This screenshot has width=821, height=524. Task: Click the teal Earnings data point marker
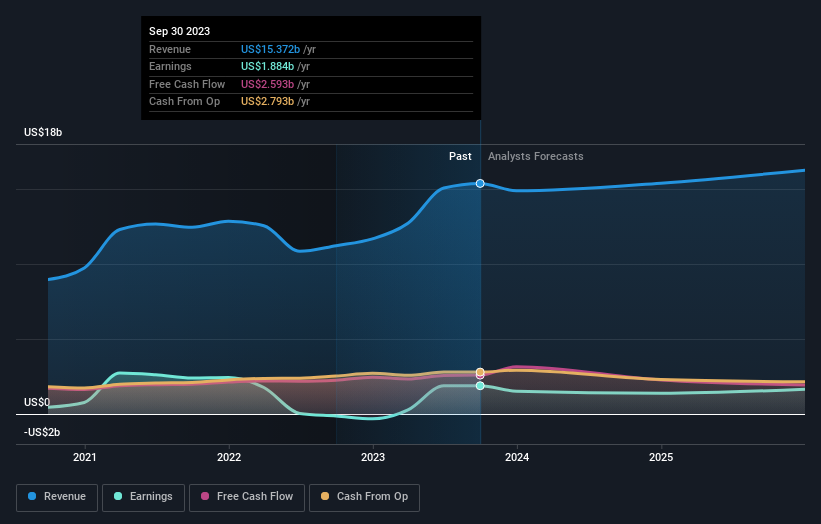coord(480,386)
